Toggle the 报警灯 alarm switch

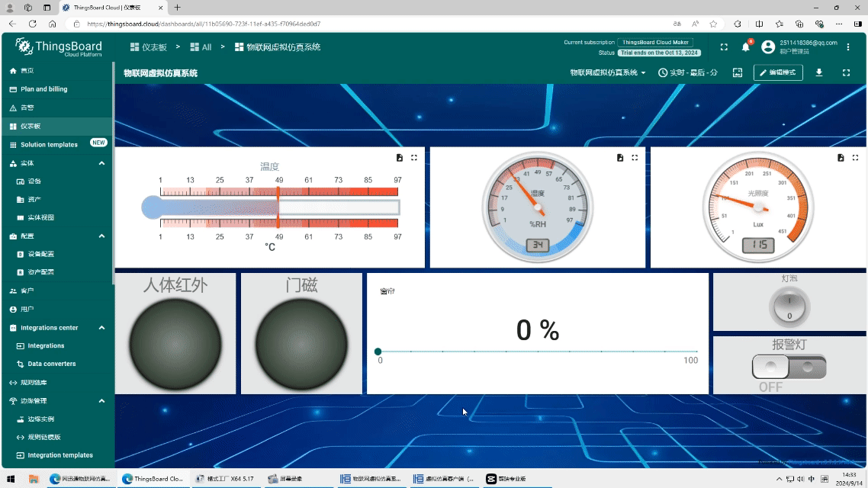tap(789, 368)
